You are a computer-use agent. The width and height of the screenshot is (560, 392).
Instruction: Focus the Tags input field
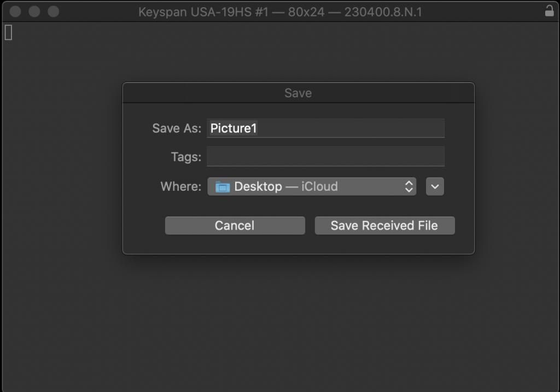[x=326, y=156]
